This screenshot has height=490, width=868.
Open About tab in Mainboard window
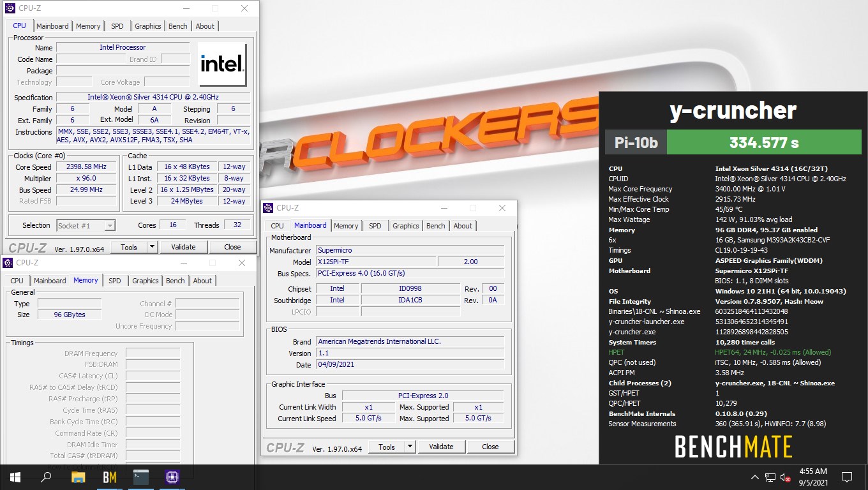(463, 226)
